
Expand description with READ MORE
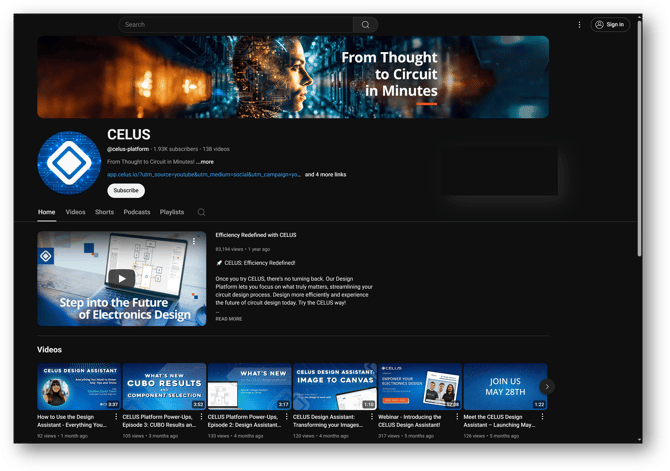[x=229, y=319]
